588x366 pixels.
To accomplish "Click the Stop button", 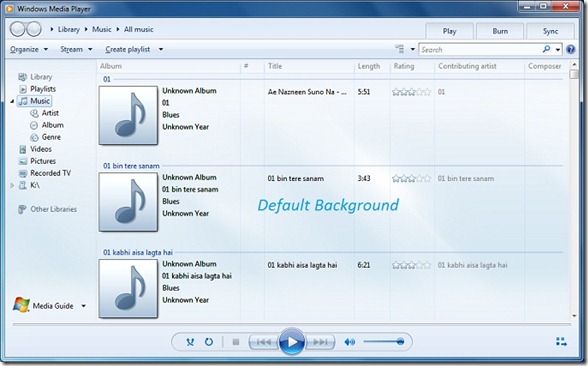I will click(236, 342).
